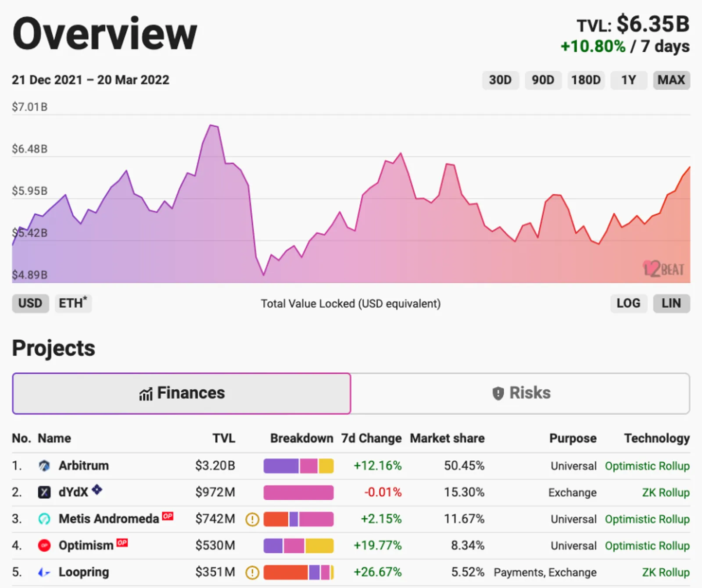Image resolution: width=702 pixels, height=588 pixels.
Task: Click the Overview page heading
Action: (x=105, y=34)
